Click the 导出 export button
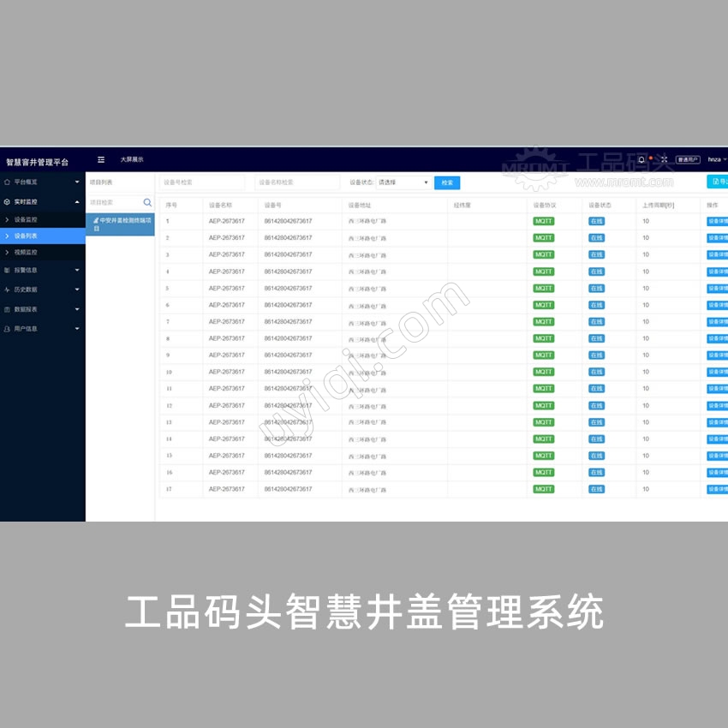Image resolution: width=728 pixels, height=728 pixels. [x=718, y=182]
